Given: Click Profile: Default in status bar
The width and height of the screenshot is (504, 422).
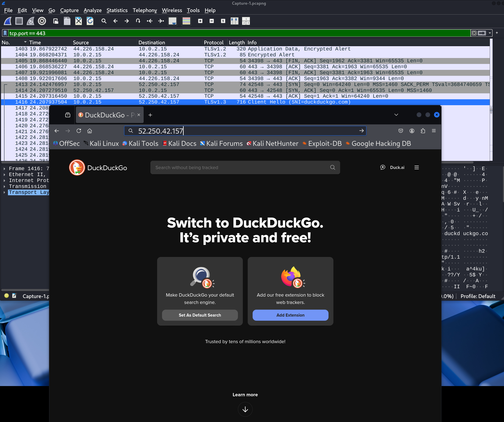Looking at the screenshot, I should click(478, 296).
